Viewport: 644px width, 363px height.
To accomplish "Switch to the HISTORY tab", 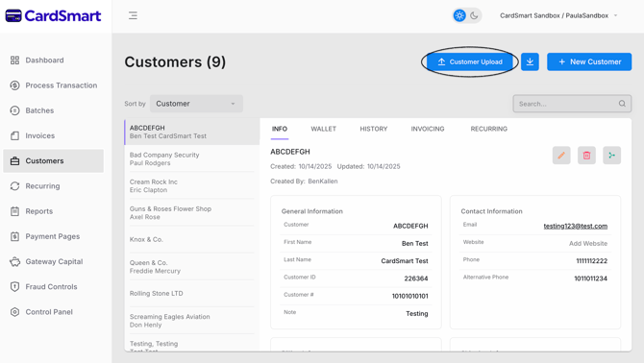I will [373, 129].
